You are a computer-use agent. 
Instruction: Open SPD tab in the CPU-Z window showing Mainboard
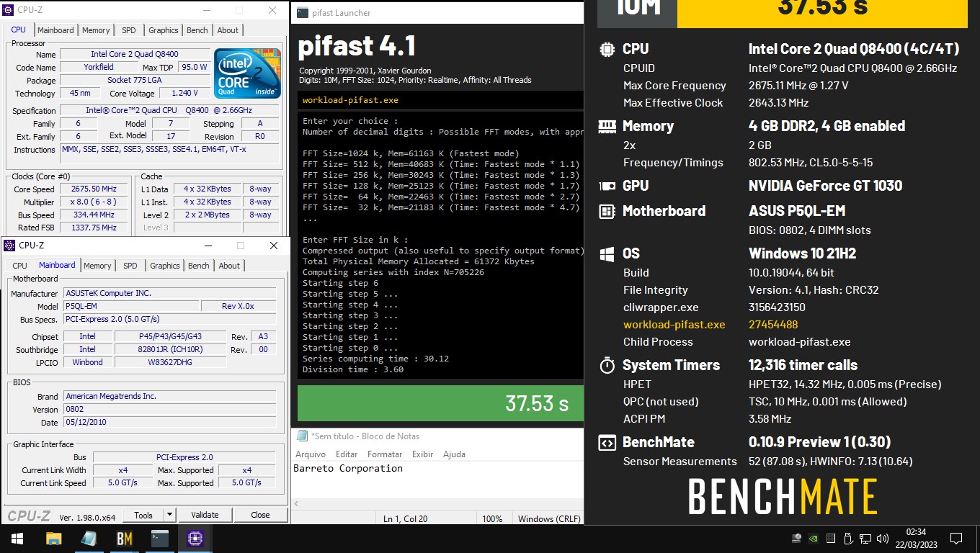click(130, 266)
